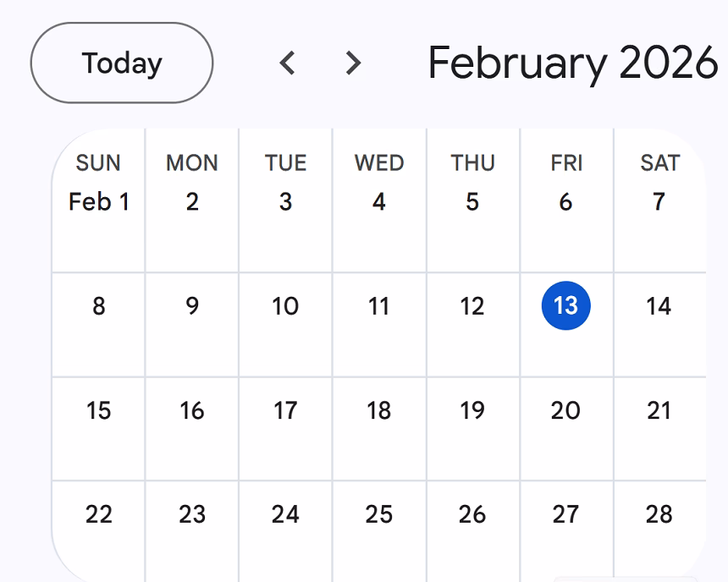728x582 pixels.
Task: Click the February 2026 header
Action: pos(572,63)
